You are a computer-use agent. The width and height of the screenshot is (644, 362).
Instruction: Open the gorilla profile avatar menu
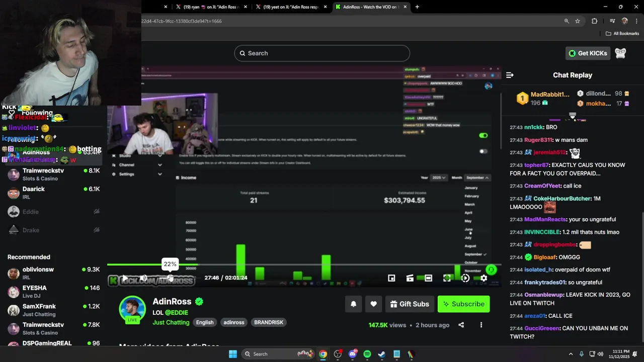(620, 53)
